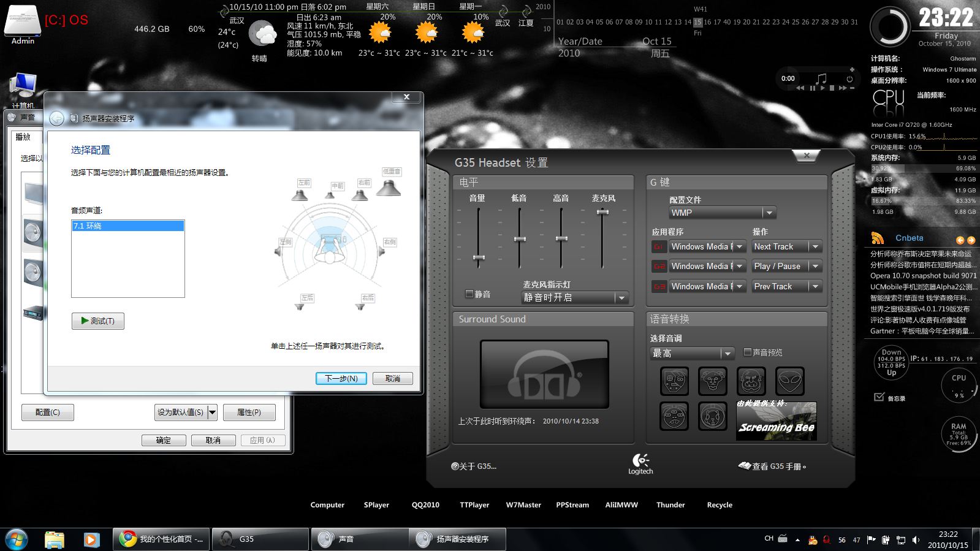Click the subwoofer (低重音) speaker icon
The width and height of the screenshot is (980, 551).
click(389, 187)
